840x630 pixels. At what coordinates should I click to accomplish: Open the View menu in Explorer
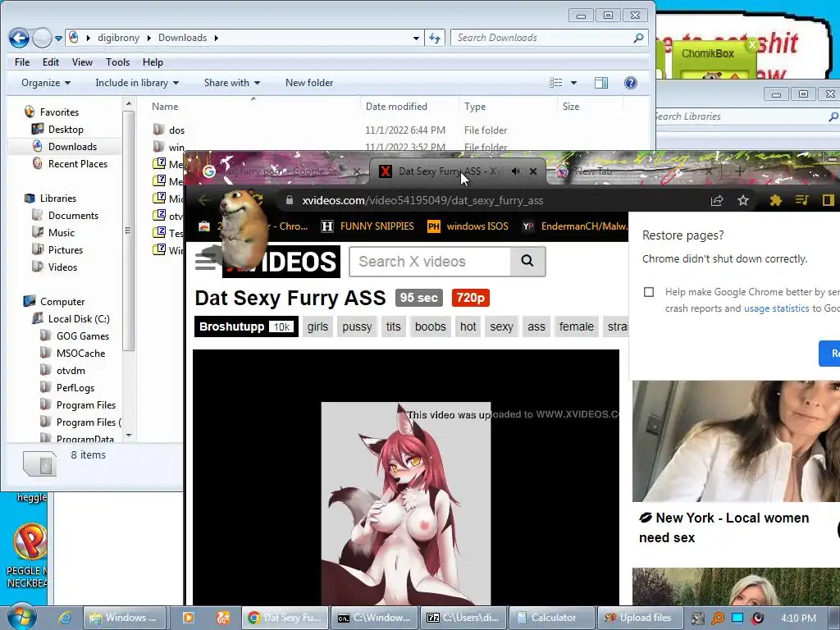point(82,62)
